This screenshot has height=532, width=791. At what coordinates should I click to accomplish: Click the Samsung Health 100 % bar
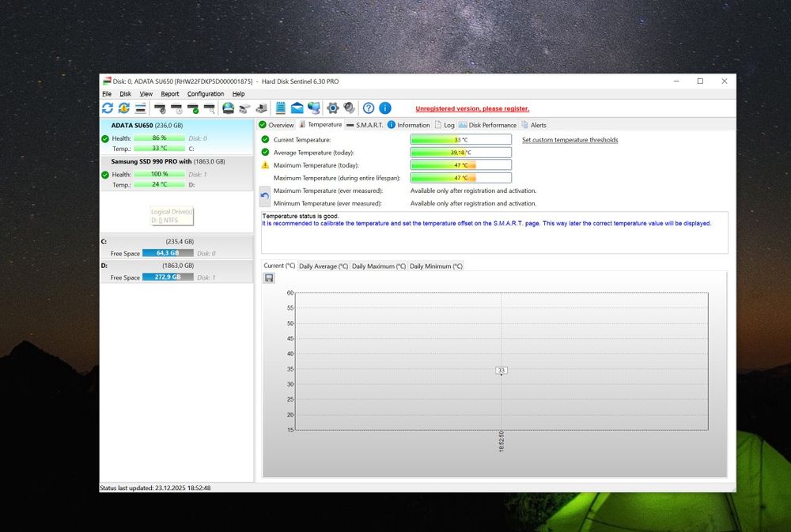pos(160,174)
